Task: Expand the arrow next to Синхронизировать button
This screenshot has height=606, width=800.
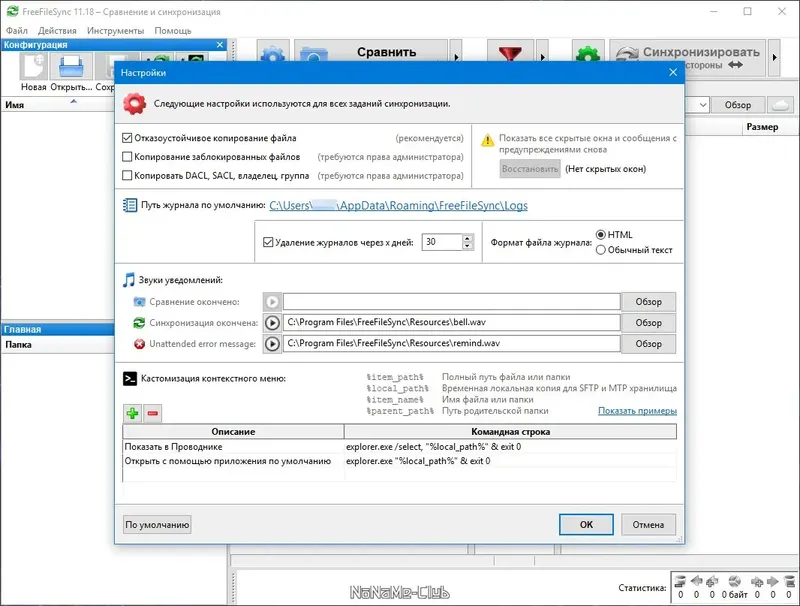Action: (774, 57)
